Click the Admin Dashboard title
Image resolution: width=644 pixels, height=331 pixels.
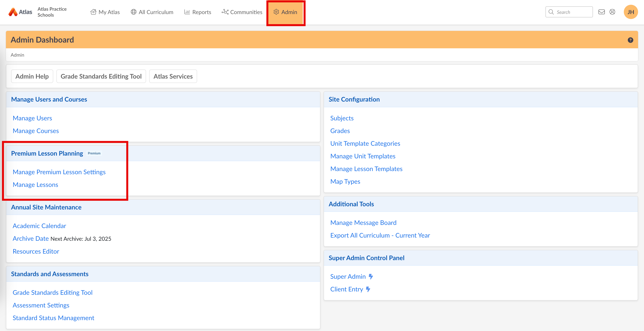[42, 40]
